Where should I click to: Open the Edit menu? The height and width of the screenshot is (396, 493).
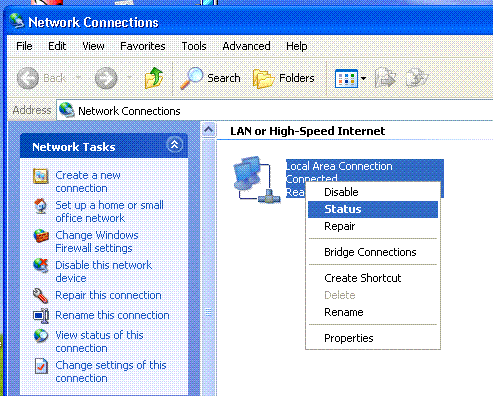[x=57, y=46]
